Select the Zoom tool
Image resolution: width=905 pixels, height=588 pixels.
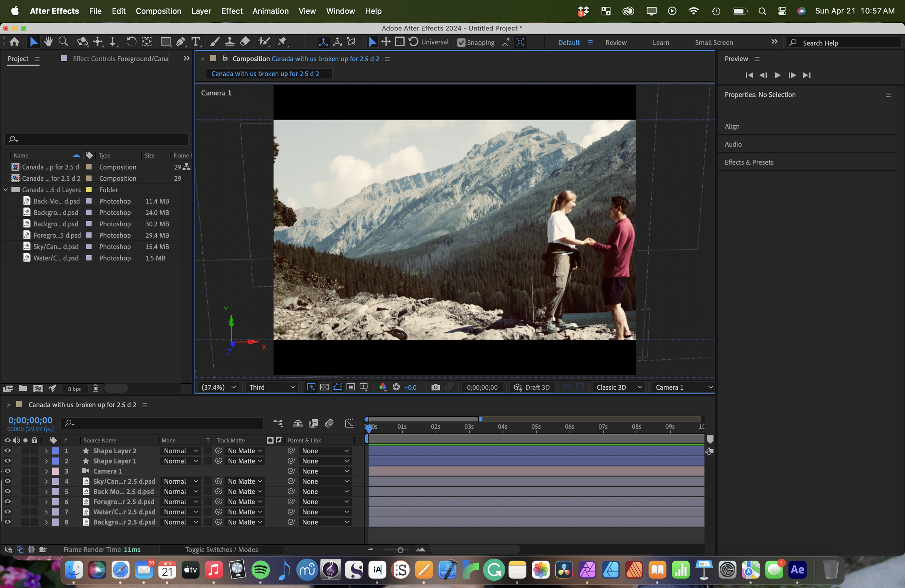(63, 42)
